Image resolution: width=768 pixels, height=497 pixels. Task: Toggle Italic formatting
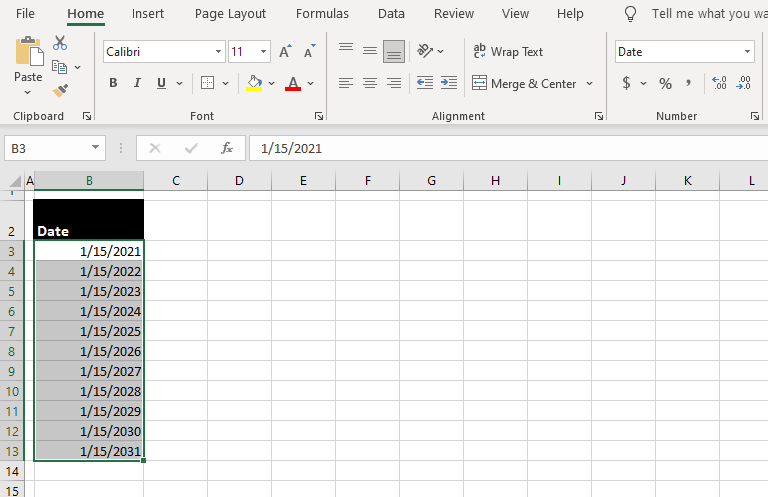point(137,83)
